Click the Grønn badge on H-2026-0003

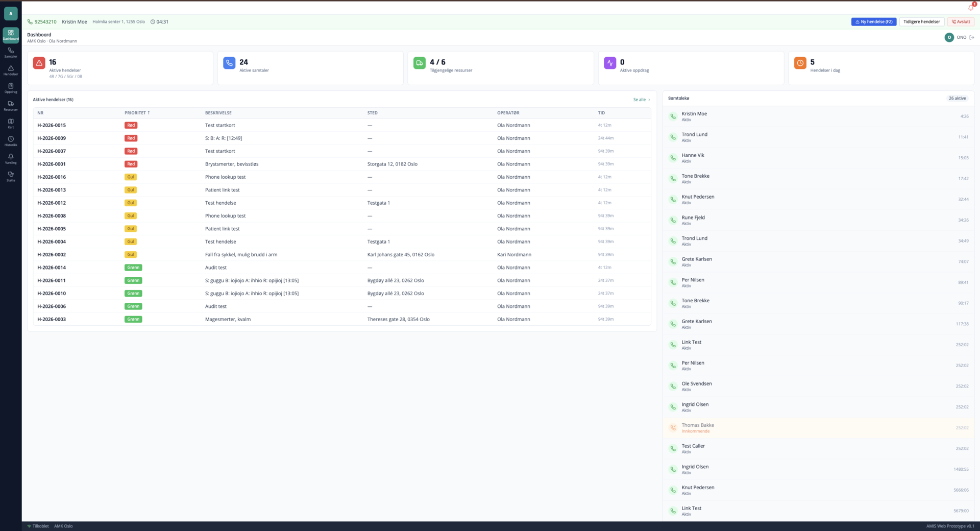tap(133, 319)
